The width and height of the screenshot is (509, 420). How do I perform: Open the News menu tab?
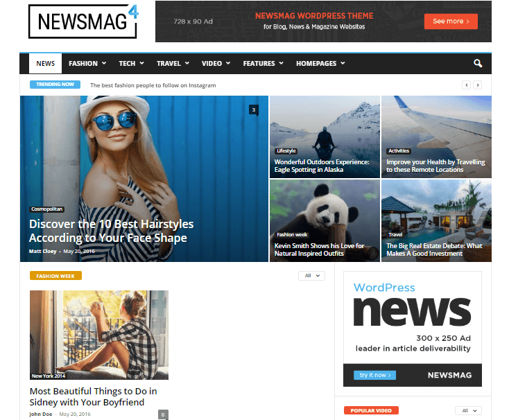[46, 64]
